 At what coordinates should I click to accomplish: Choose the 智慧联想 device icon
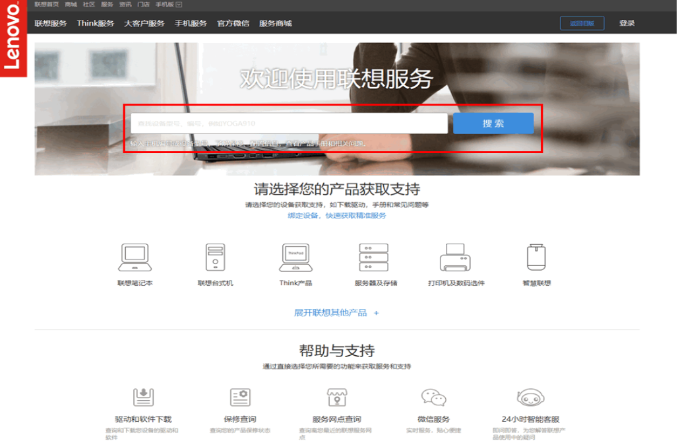(x=536, y=257)
